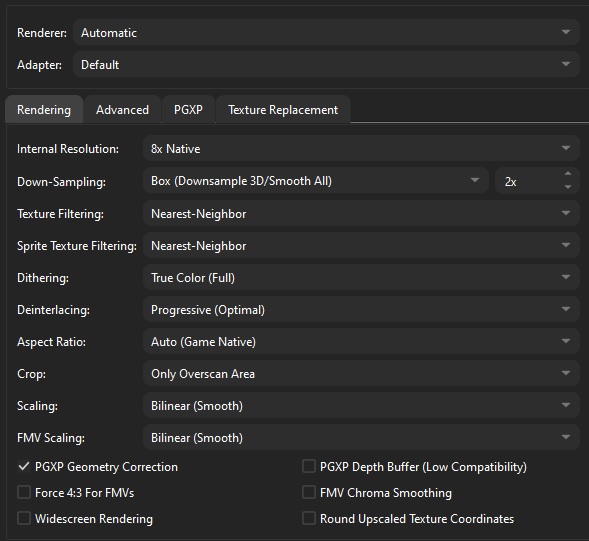Switch to the Advanced tab
589x541 pixels.
122,110
